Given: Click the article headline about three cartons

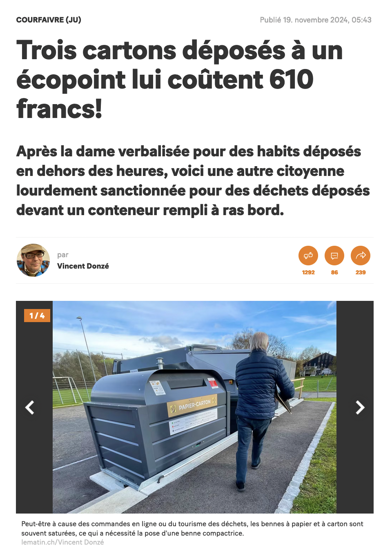Looking at the screenshot, I should [x=180, y=80].
